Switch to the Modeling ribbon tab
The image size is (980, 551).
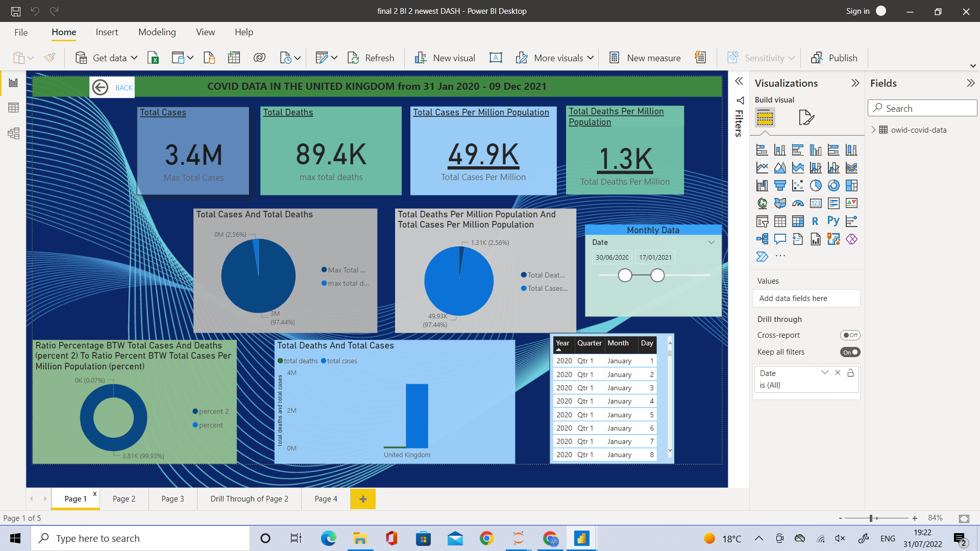pyautogui.click(x=157, y=32)
